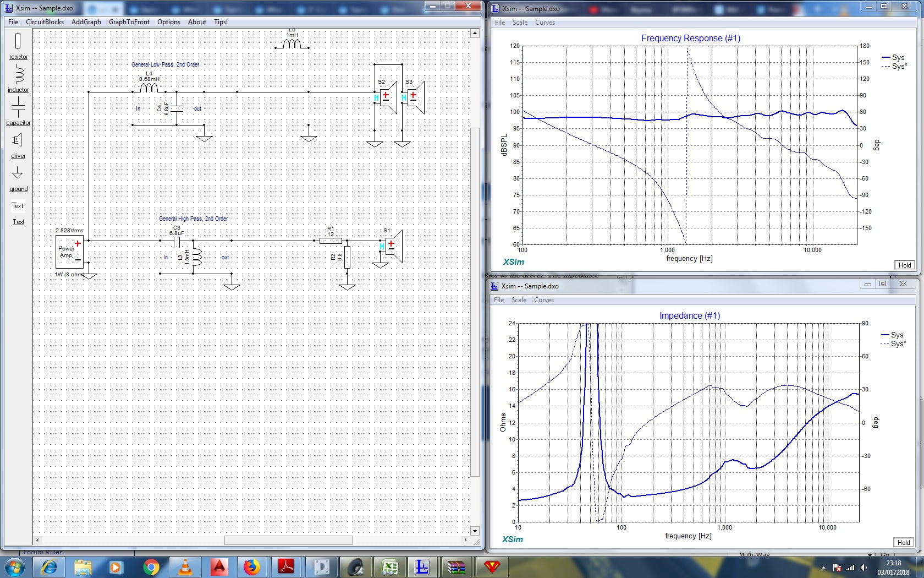This screenshot has width=924, height=578.
Task: Click the schematic vertical scrollbar up arrow
Action: coord(475,34)
